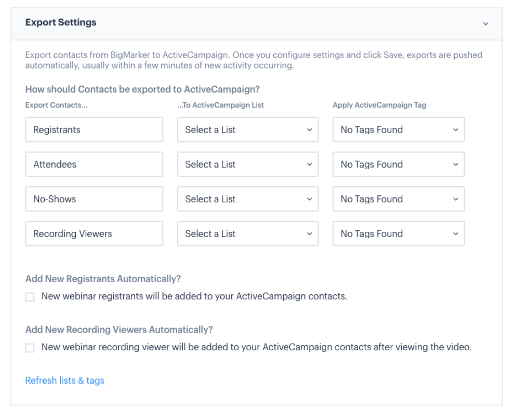530x420 pixels.
Task: Open the Recording Viewers tag dropdown
Action: pyautogui.click(x=399, y=234)
